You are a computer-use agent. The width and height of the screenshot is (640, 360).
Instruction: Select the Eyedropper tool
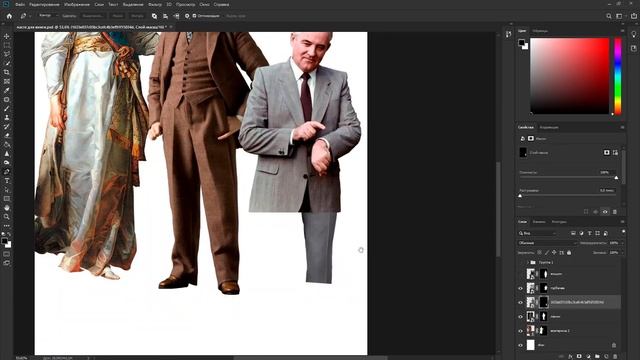tap(7, 90)
